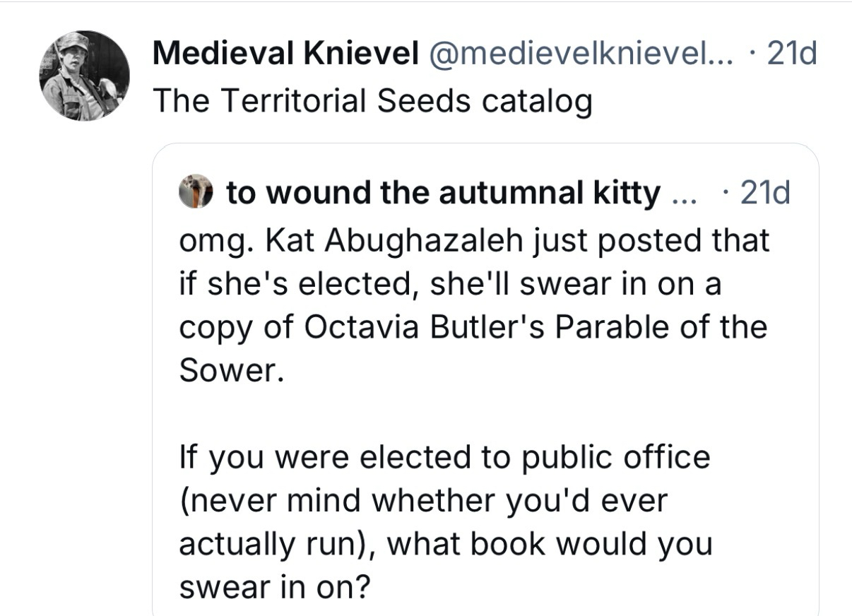Viewport: 852px width, 616px height.
Task: Open "to wound the autumnal kitty" profile name
Action: 444,193
